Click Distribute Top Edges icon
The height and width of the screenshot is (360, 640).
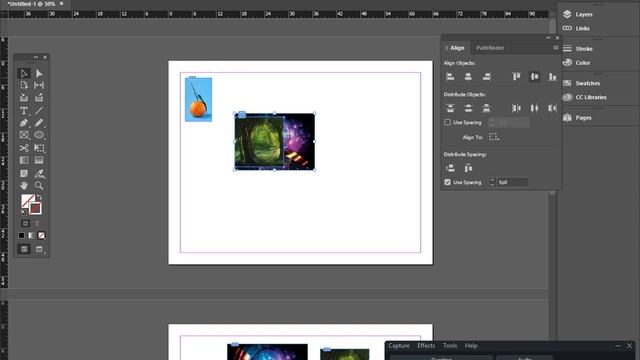click(450, 108)
